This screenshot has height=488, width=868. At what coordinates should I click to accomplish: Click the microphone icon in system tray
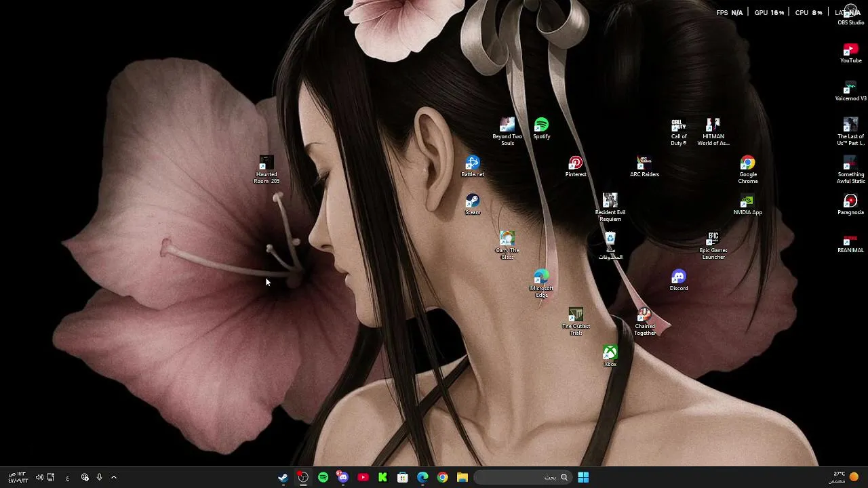pos(99,477)
